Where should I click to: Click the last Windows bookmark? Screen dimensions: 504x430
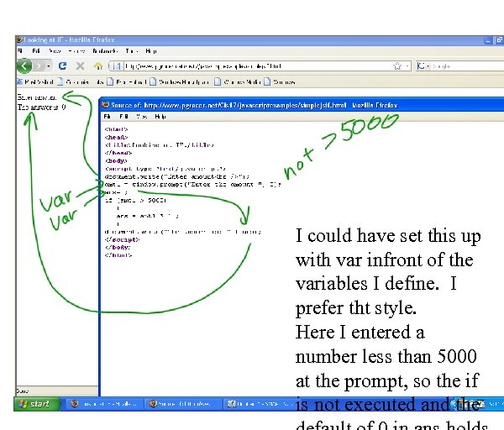point(280,82)
